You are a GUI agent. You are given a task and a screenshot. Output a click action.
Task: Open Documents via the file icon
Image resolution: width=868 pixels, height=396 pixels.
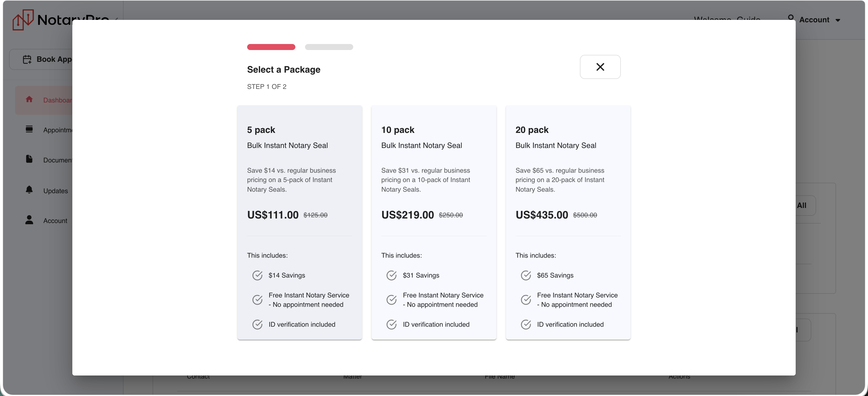(x=29, y=159)
